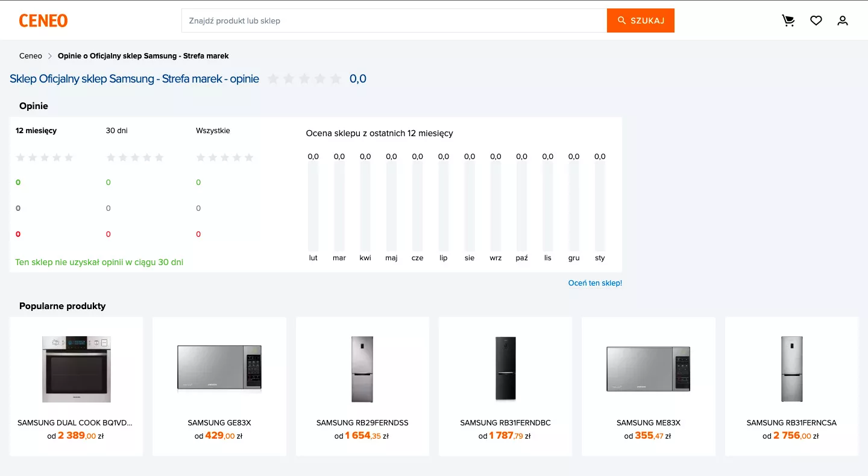The height and width of the screenshot is (476, 868).
Task: Click the user account profile icon
Action: [843, 21]
